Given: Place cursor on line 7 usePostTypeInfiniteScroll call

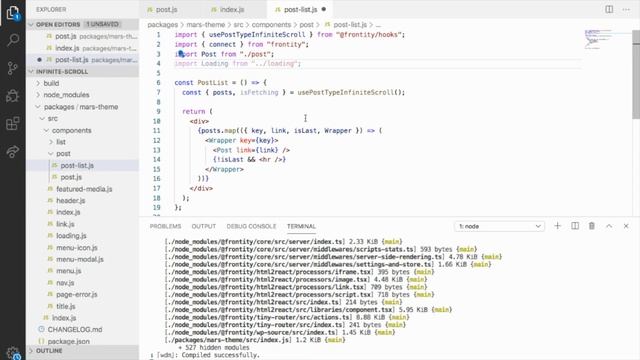Looking at the screenshot, I should point(350,93).
